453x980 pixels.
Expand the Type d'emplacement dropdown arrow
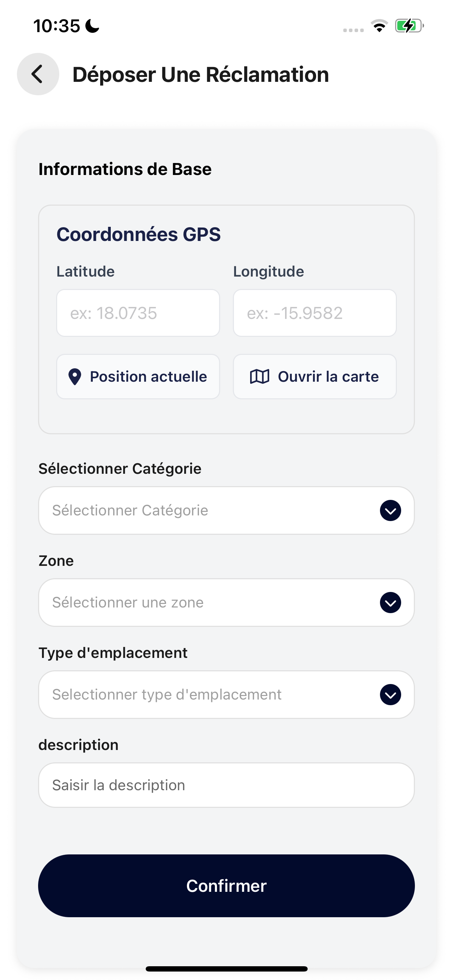390,695
